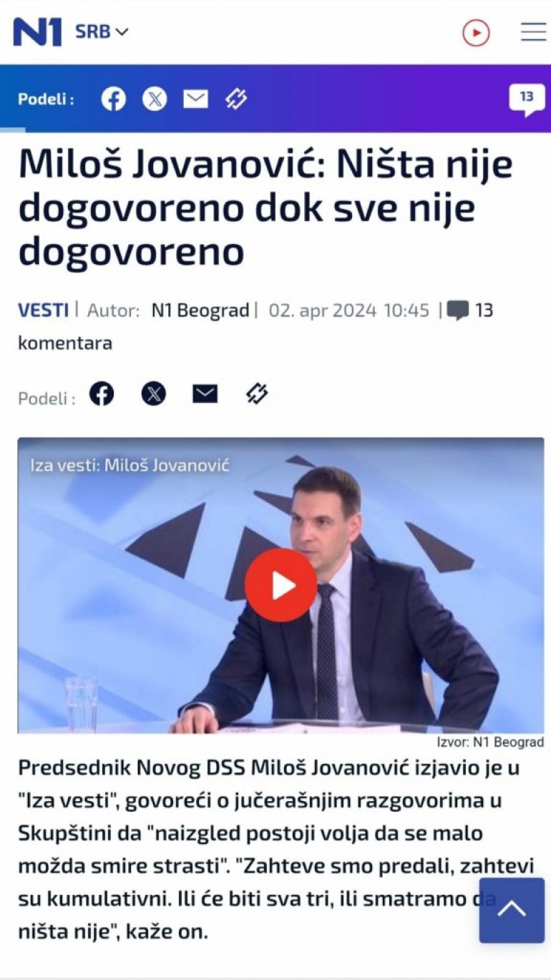Open comments bubble showing 13
This screenshot has height=980, width=551.
527,100
